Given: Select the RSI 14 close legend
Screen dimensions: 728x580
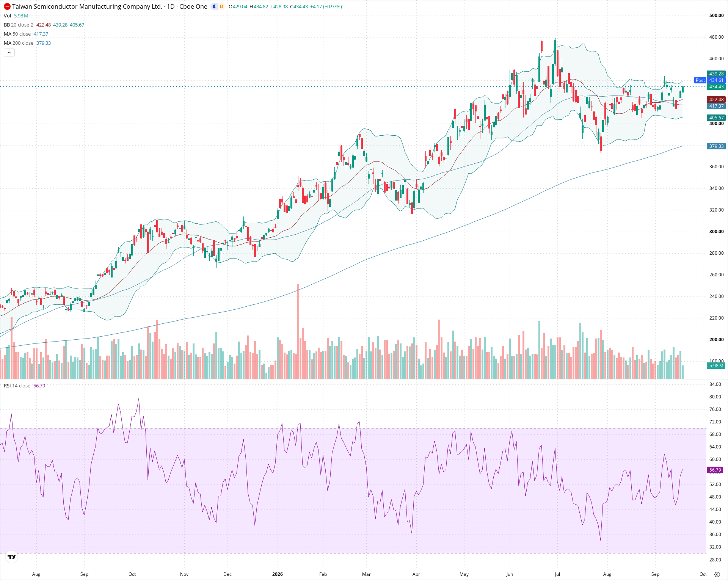Looking at the screenshot, I should click(x=17, y=386).
